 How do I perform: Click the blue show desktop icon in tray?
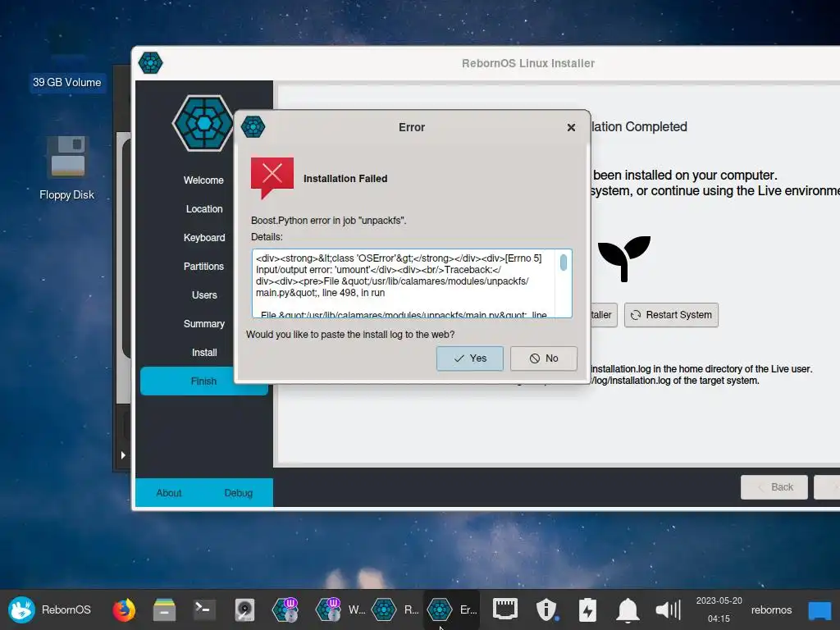tap(819, 610)
